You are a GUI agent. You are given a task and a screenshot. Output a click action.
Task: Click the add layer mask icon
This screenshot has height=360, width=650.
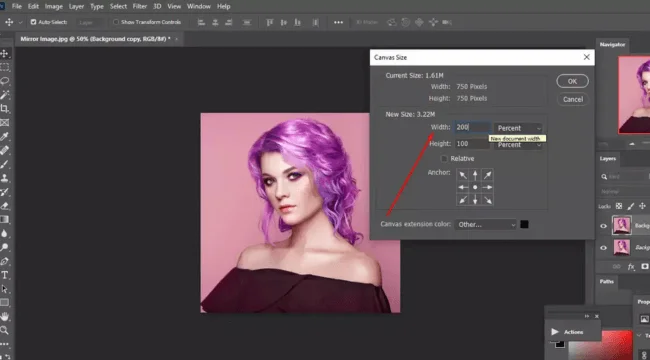click(x=645, y=267)
